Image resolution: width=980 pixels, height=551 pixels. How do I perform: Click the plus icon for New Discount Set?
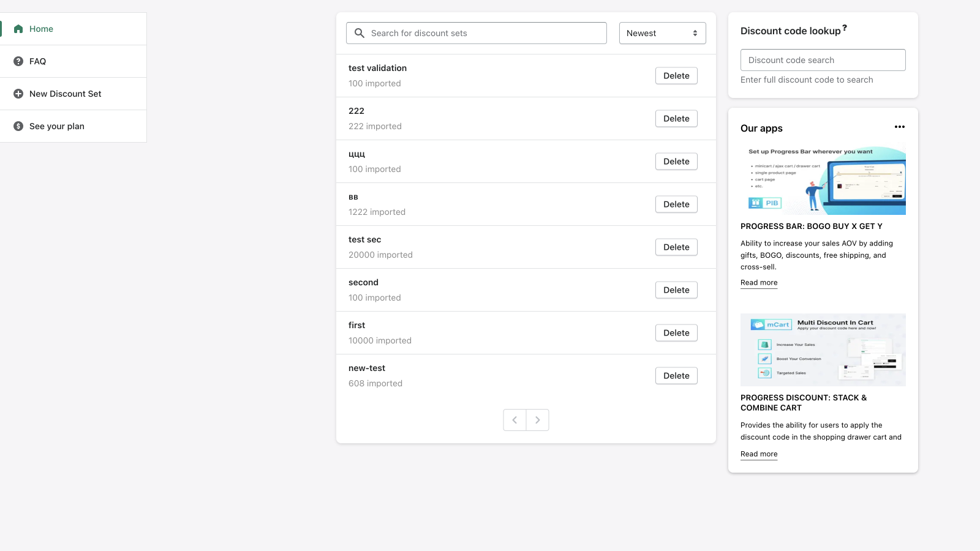coord(18,94)
